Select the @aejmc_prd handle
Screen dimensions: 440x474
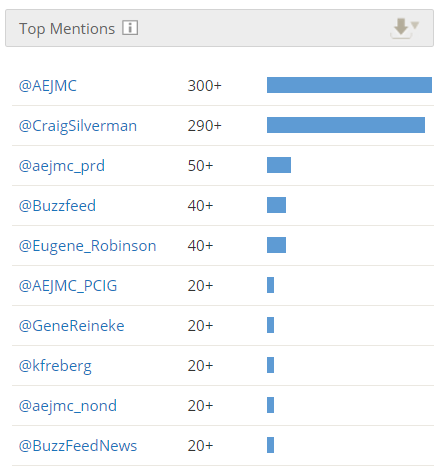62,166
